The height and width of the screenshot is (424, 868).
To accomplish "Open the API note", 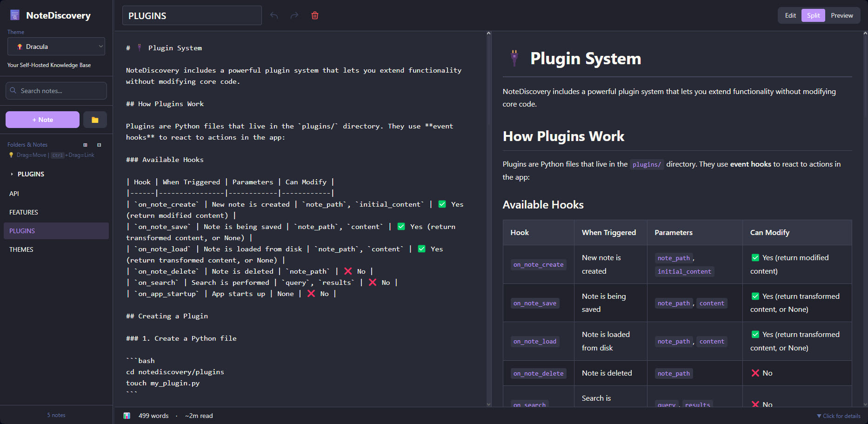I will (x=14, y=193).
